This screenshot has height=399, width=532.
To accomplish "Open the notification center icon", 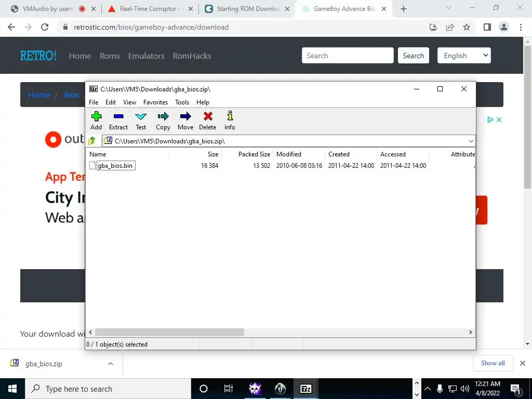I will (516, 390).
